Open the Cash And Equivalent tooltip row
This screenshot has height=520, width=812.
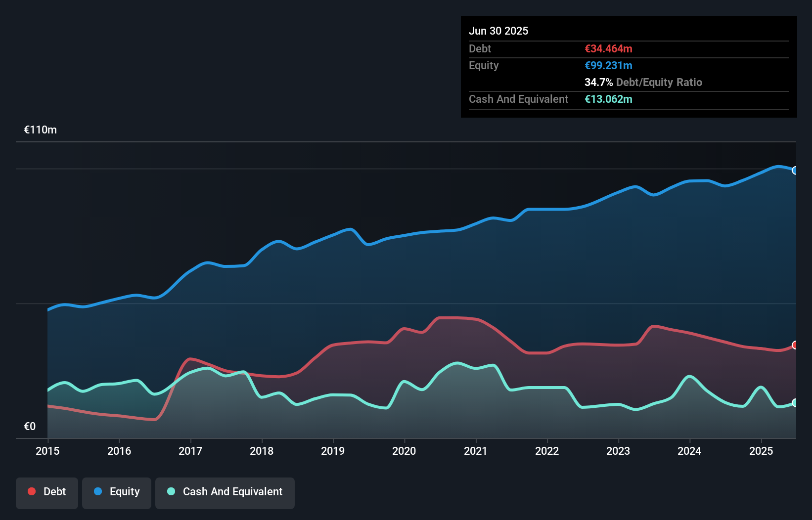pyautogui.click(x=518, y=99)
